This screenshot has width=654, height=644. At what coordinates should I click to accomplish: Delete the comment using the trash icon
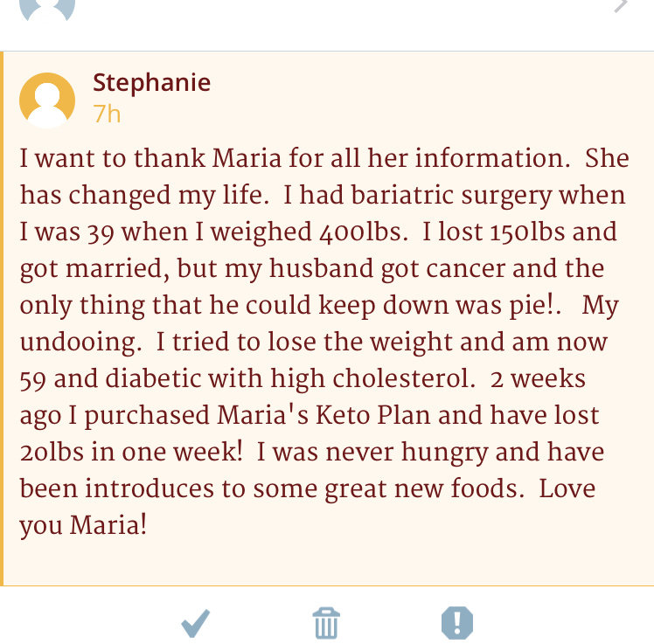(326, 623)
